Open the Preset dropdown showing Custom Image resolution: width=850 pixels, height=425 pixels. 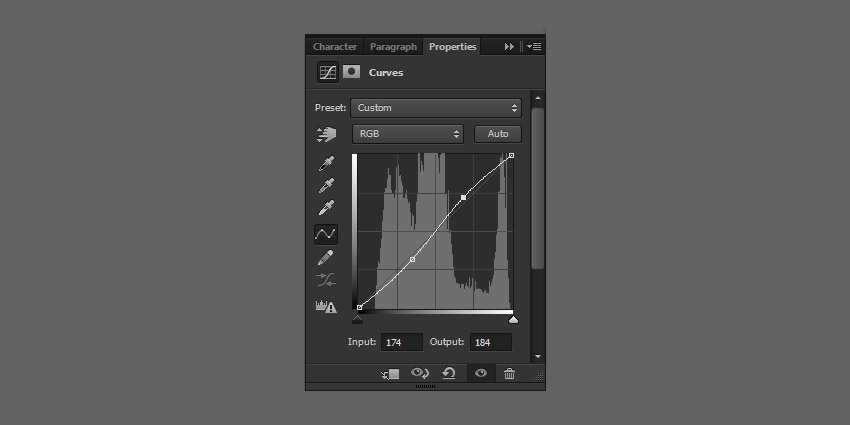pyautogui.click(x=436, y=108)
